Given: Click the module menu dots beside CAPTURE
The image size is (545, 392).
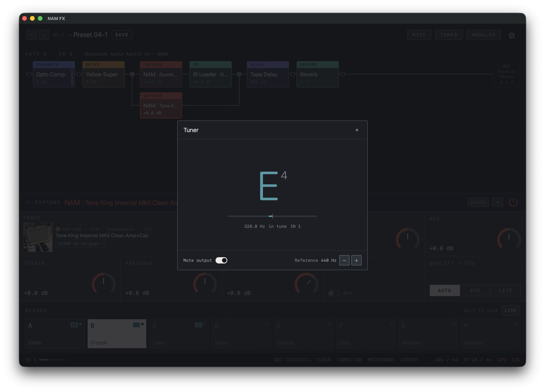Looking at the screenshot, I should tap(28, 202).
